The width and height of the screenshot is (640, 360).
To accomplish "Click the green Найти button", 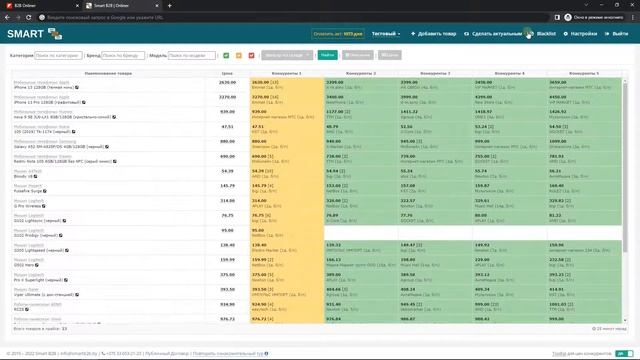I will (x=327, y=55).
